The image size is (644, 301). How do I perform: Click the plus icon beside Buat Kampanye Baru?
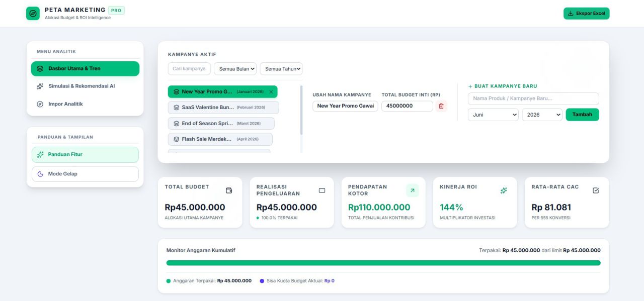click(x=470, y=86)
